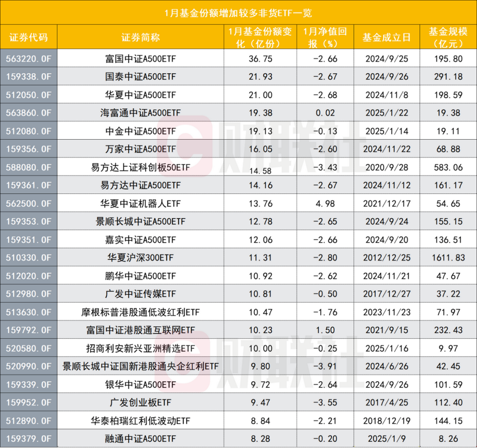Viewport: 477px width, 448px height.
Task: Select establishment date 2023/11/23
Action: 387,312
